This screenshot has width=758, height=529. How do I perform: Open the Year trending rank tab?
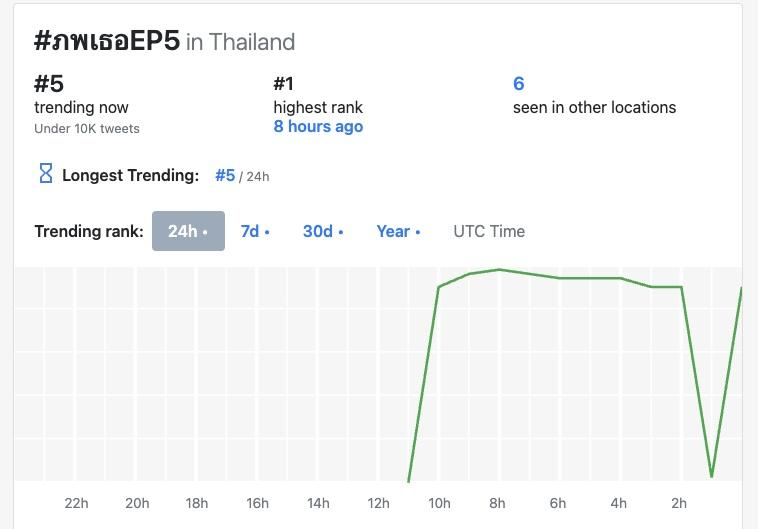coord(398,231)
